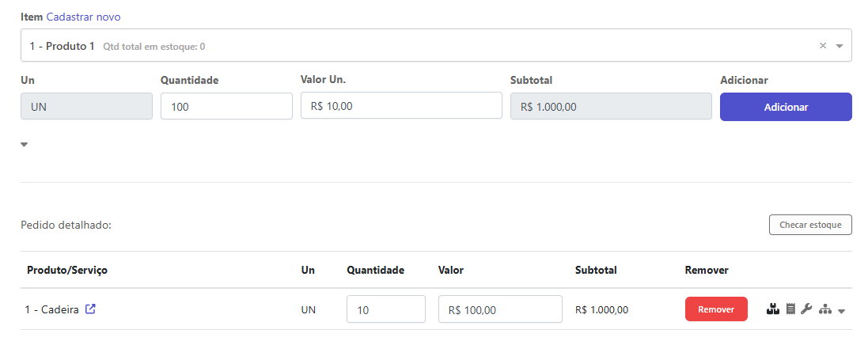Click the Valor Un. field
The height and width of the screenshot is (360, 868).
point(401,106)
